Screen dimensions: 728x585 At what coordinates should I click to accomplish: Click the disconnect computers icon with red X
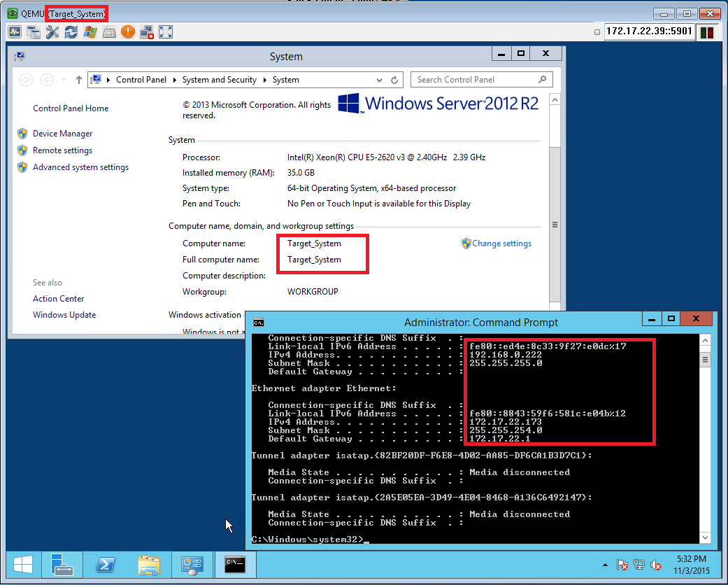pos(146,32)
